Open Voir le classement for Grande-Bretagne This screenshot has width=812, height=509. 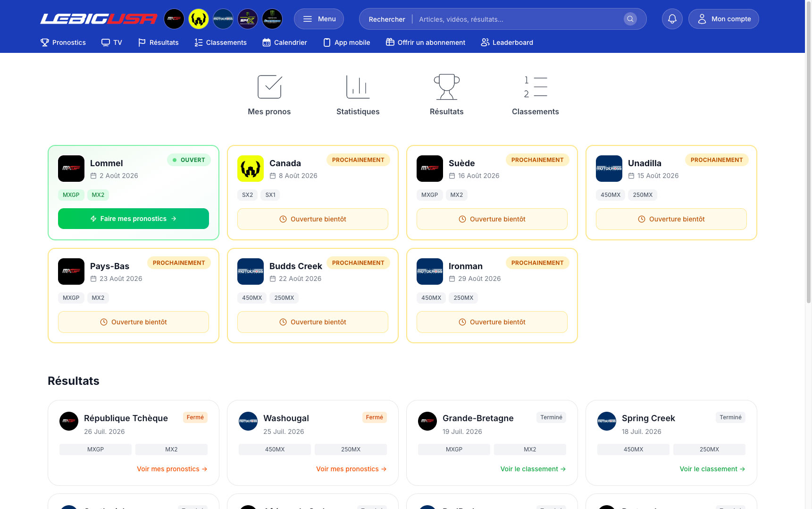point(533,469)
